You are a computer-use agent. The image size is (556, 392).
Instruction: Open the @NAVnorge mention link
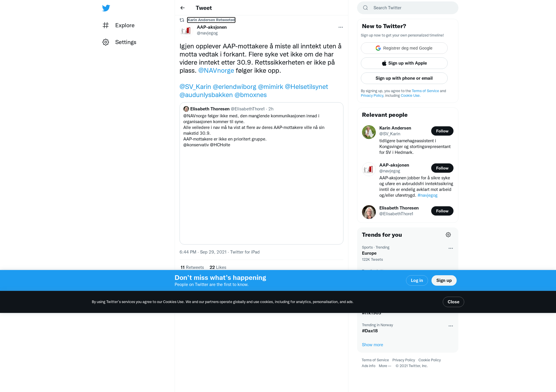(x=216, y=71)
